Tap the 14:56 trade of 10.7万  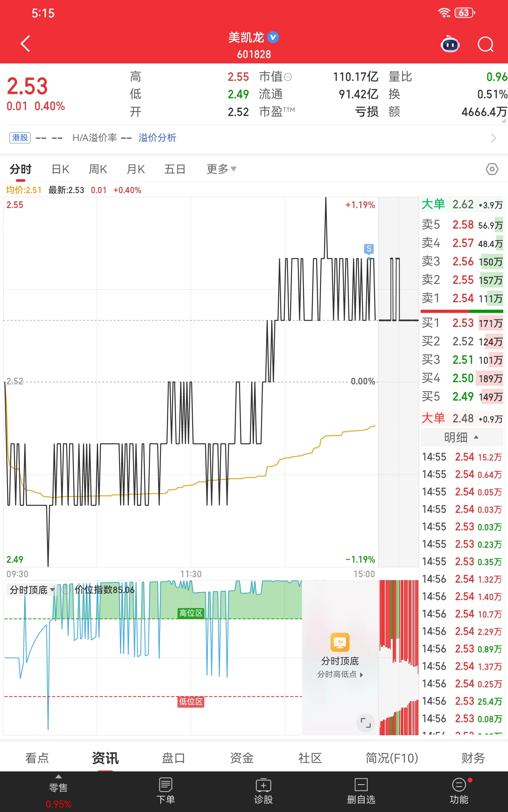(x=462, y=614)
